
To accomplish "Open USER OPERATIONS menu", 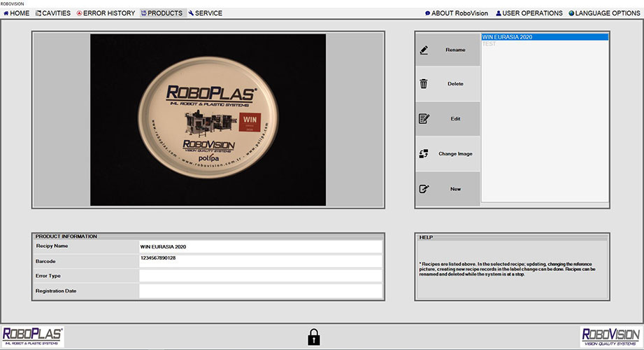I will [529, 13].
